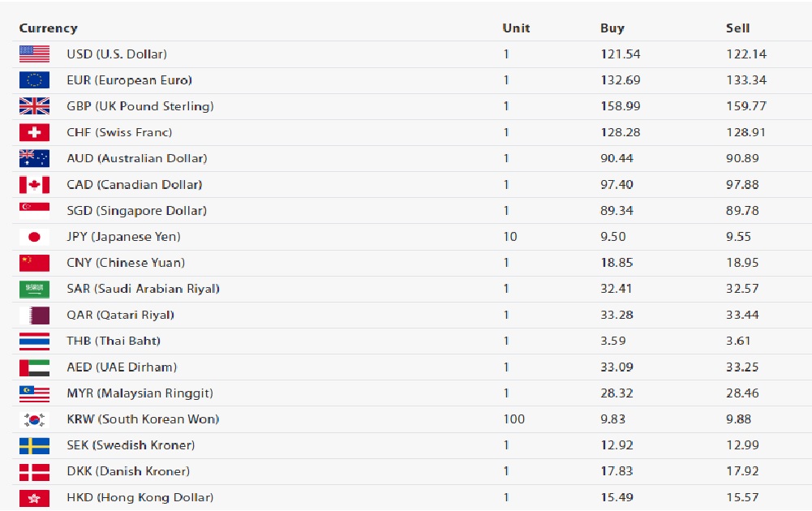The height and width of the screenshot is (511, 812).
Task: Click MYR (Malaysian Ringgit) currency name
Action: point(140,393)
